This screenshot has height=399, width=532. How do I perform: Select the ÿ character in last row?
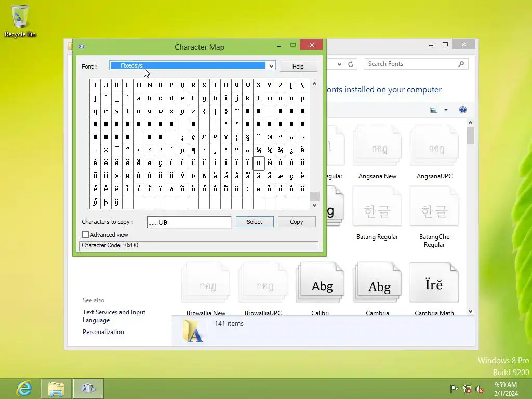[x=117, y=202]
